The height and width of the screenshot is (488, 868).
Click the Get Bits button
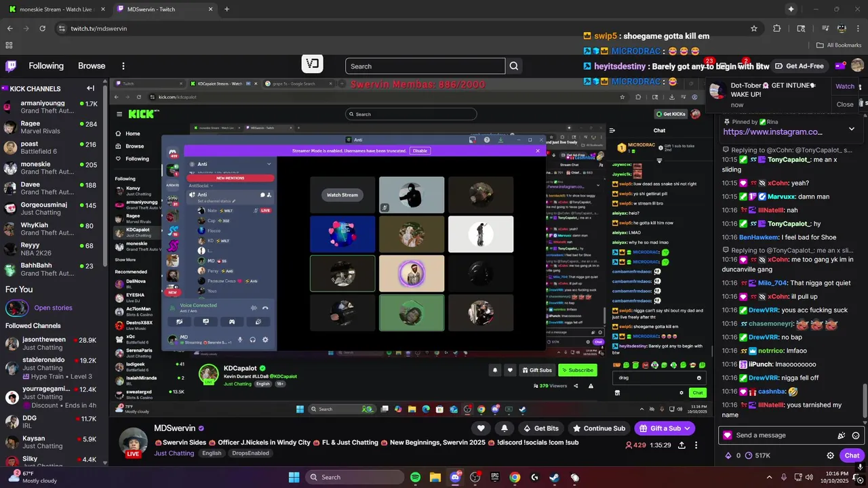[x=540, y=428]
